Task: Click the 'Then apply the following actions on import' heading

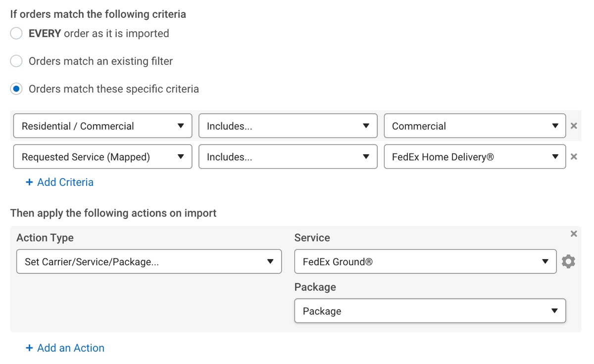Action: (x=113, y=213)
